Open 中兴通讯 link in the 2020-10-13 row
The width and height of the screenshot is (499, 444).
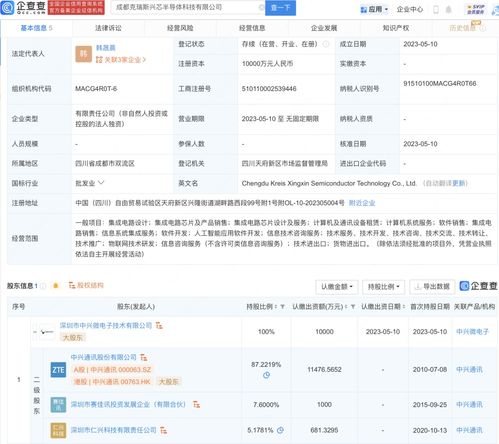(x=469, y=430)
